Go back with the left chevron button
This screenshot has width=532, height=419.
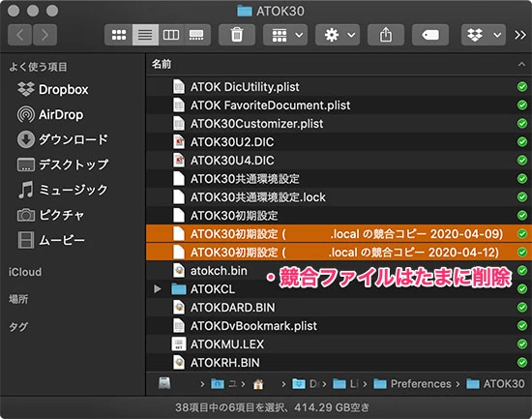point(19,35)
